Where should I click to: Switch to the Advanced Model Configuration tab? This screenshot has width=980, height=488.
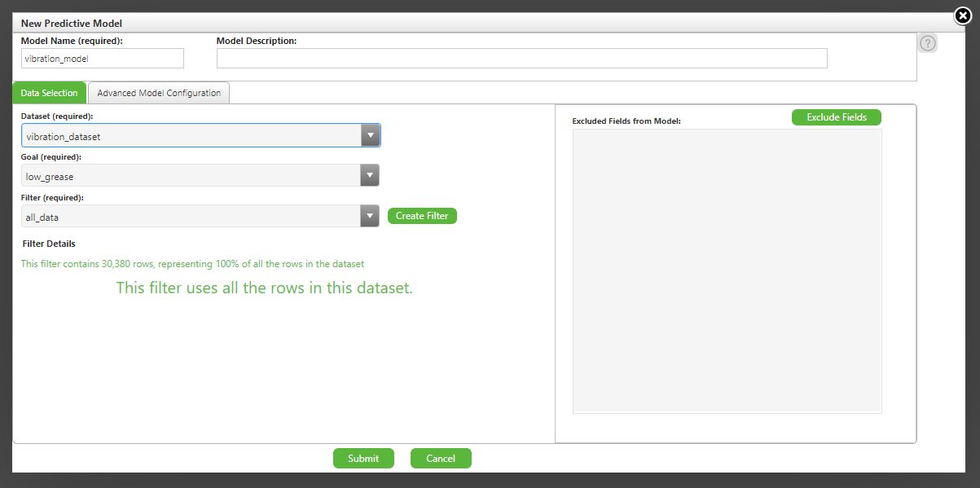click(158, 92)
